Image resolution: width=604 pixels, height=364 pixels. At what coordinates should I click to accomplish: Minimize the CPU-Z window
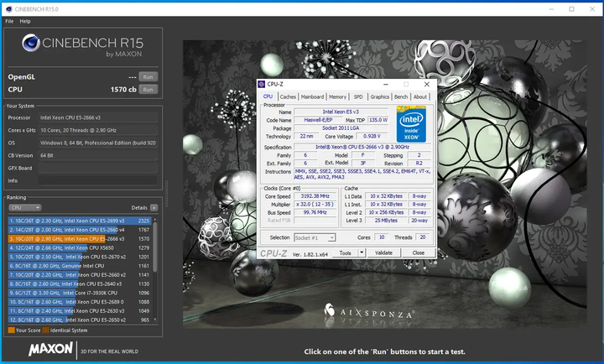[386, 85]
